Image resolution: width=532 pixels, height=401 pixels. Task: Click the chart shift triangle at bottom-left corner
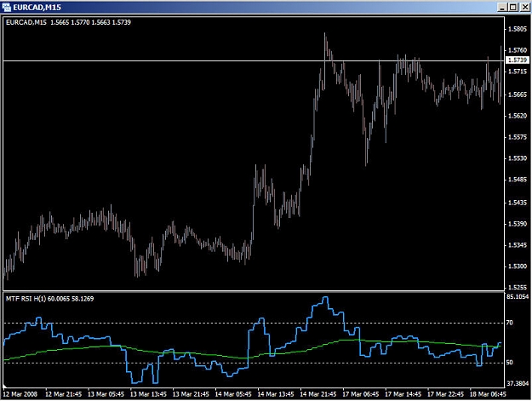[x=5, y=386]
